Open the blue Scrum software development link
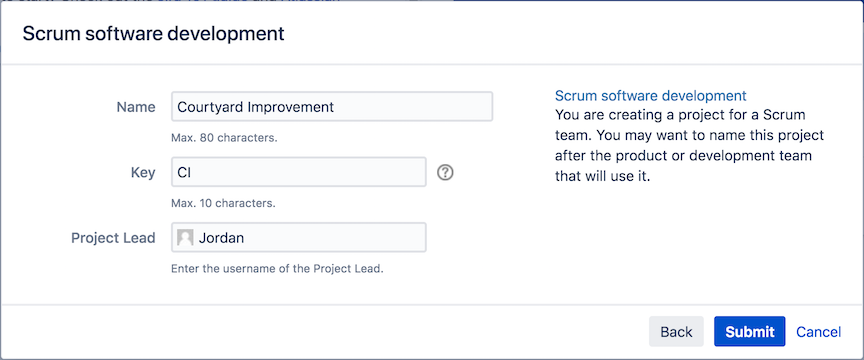864x360 pixels. (651, 95)
